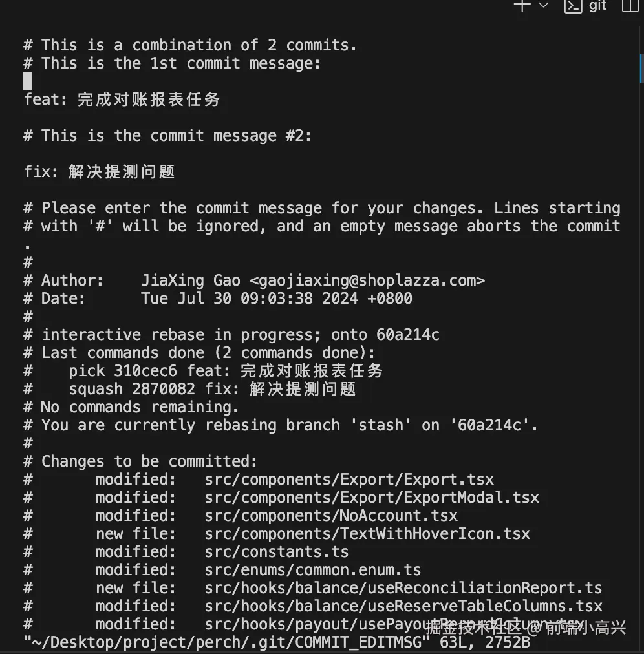This screenshot has width=644, height=654.
Task: Click the src/components/TextWithHoverIcon.tsx file path
Action: (367, 534)
